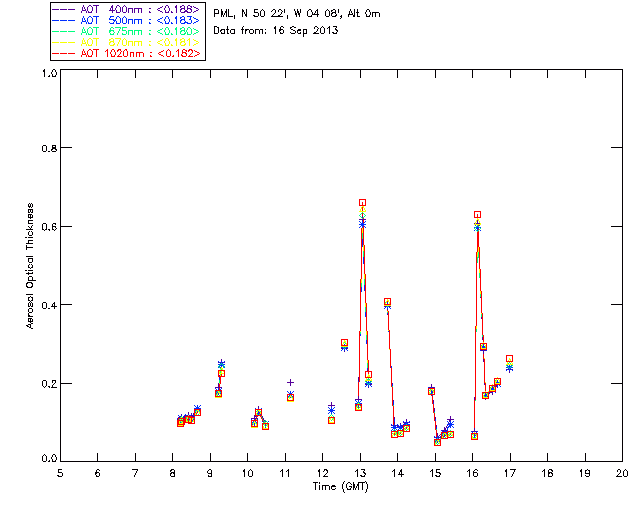This screenshot has height=512, width=640.
Task: Click the lowest red square marker at 15 GMT
Action: coord(437,442)
